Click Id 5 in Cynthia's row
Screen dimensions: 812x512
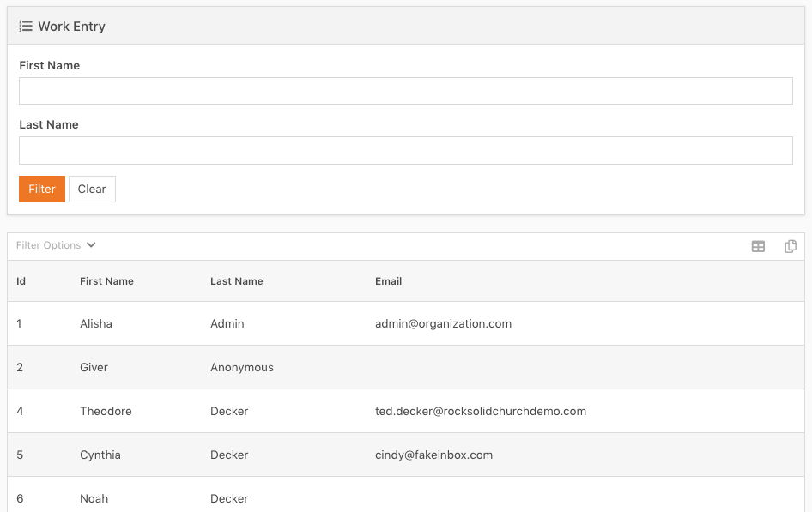point(20,455)
